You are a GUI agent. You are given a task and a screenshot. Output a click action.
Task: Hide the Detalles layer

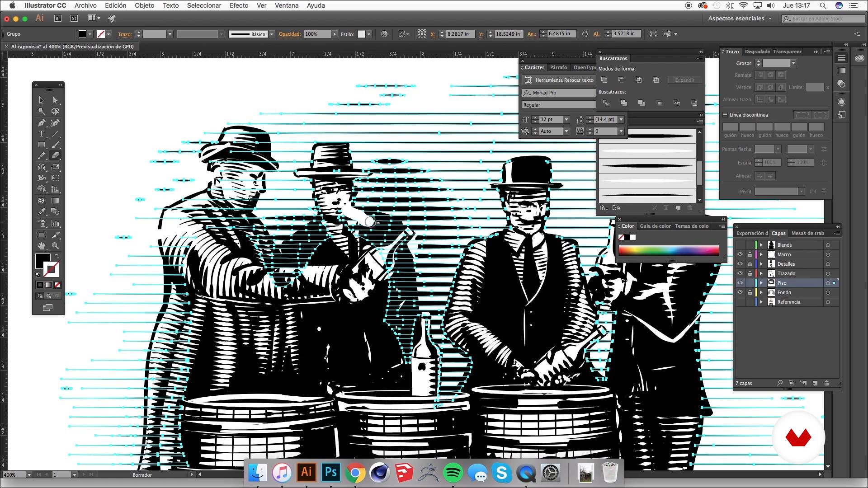tap(740, 264)
